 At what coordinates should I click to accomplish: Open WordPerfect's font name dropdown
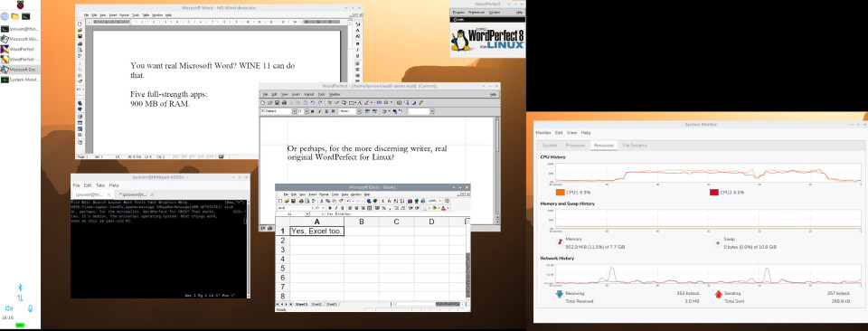pos(294,111)
